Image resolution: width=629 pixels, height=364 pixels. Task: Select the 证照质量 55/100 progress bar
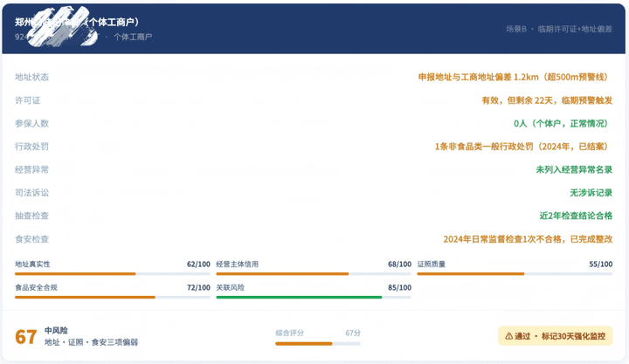click(515, 274)
